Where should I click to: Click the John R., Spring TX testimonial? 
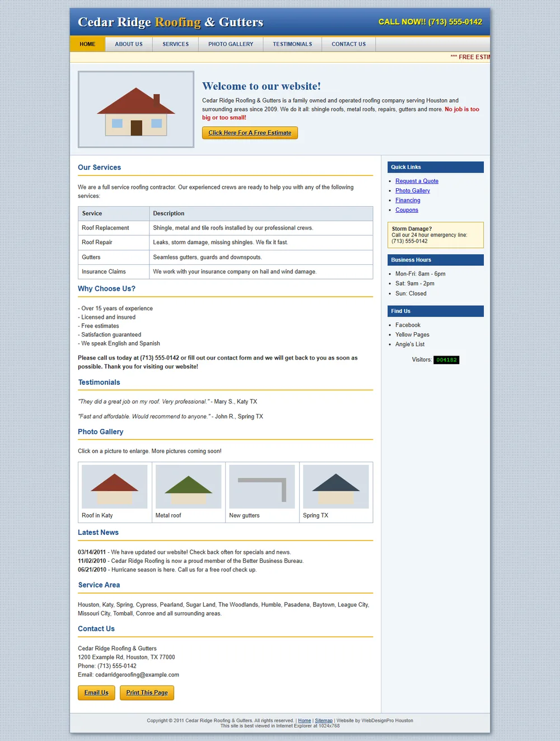[x=170, y=417]
